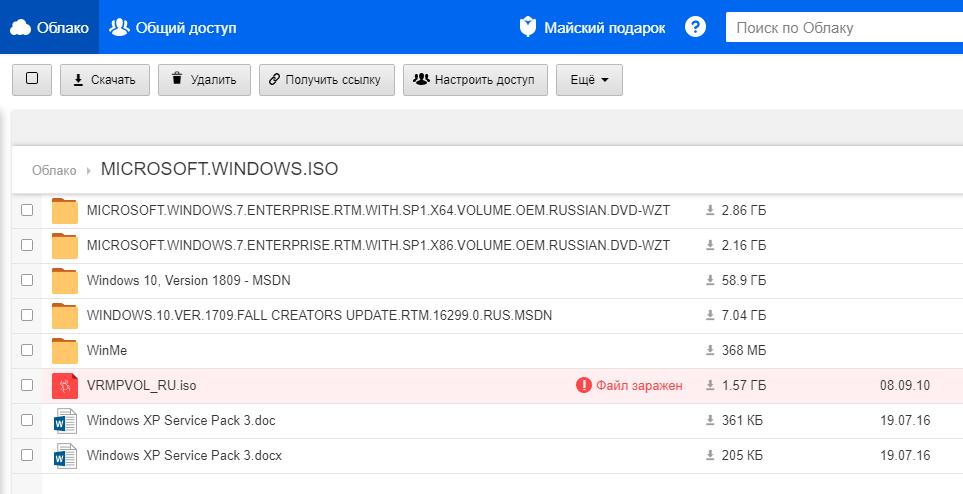Click the 08.09.10 date of VRMPVOL_RU.iso

coord(905,385)
